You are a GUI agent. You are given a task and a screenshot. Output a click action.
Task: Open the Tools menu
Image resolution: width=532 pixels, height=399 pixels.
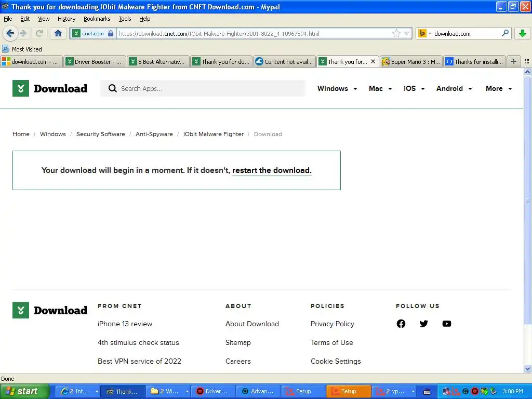[125, 19]
